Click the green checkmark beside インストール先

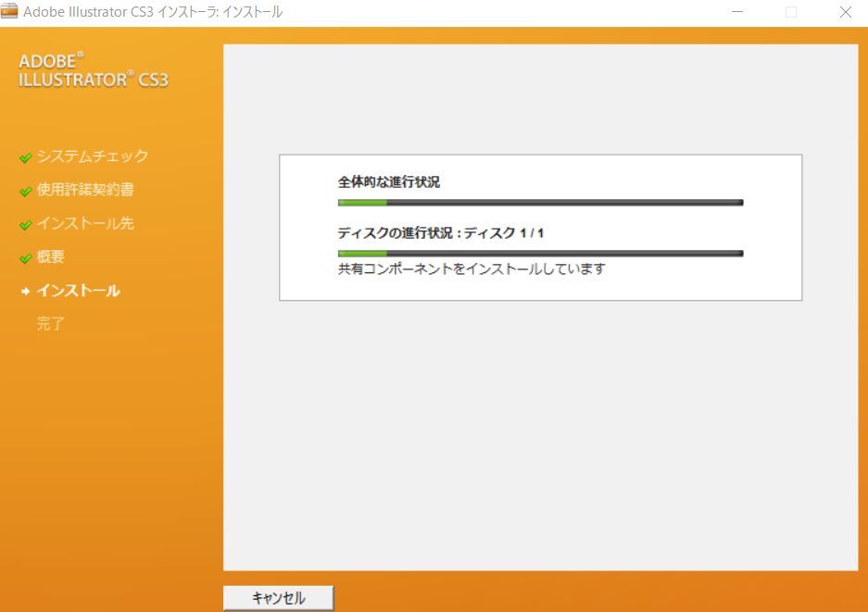point(25,225)
